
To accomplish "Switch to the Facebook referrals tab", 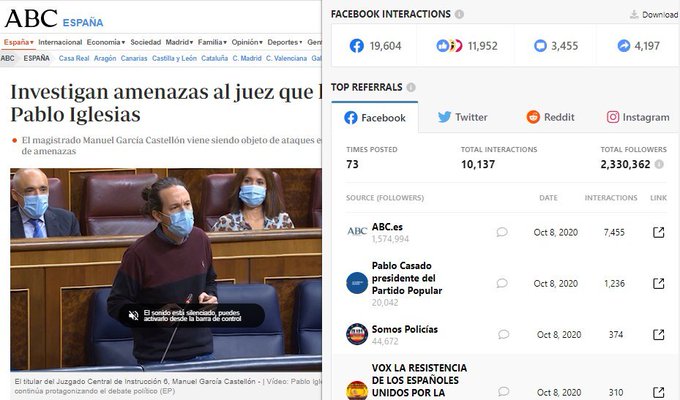I will 375,118.
